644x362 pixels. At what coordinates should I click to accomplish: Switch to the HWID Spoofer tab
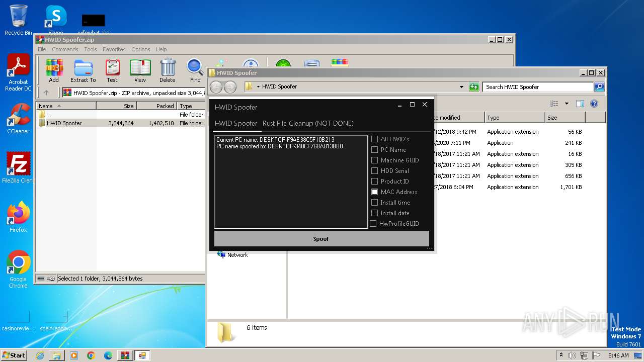(236, 123)
